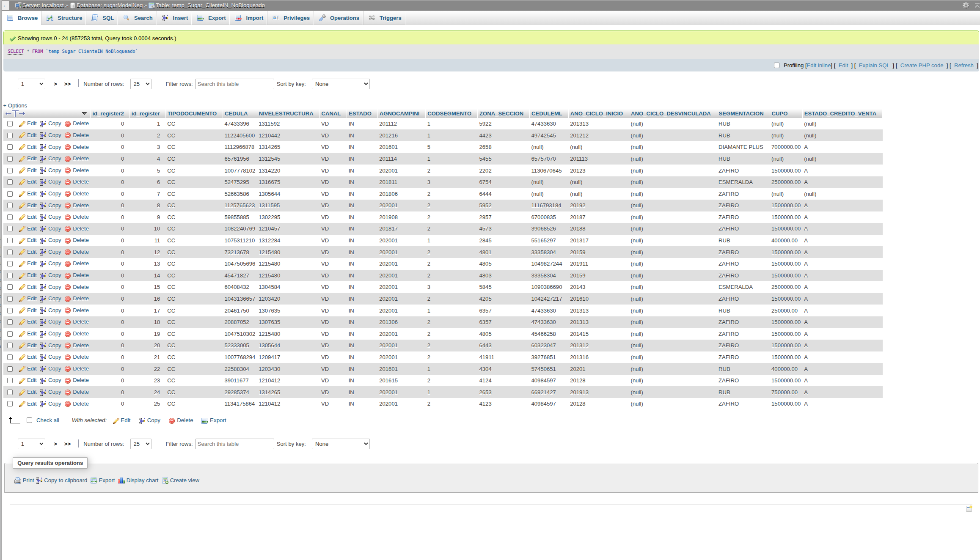
Task: Click Copy icon for row 17
Action: [43, 310]
